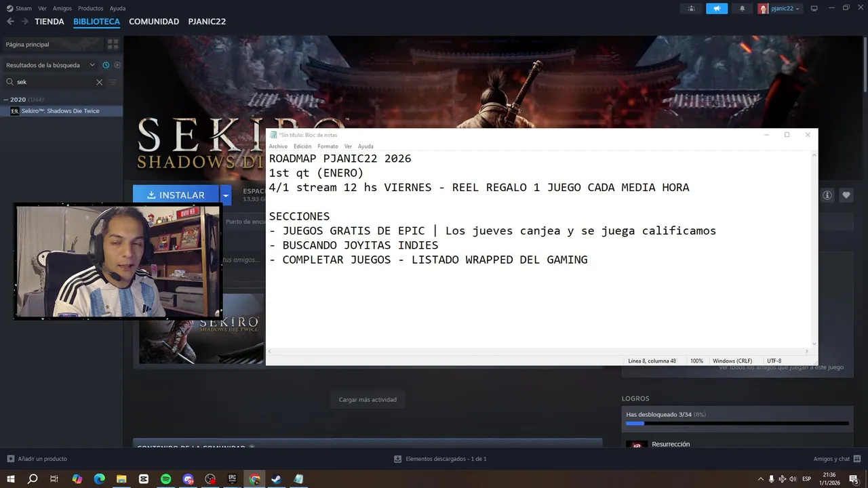Screen dimensions: 868x488
Task: Switch library to grid collections view
Action: (113, 44)
